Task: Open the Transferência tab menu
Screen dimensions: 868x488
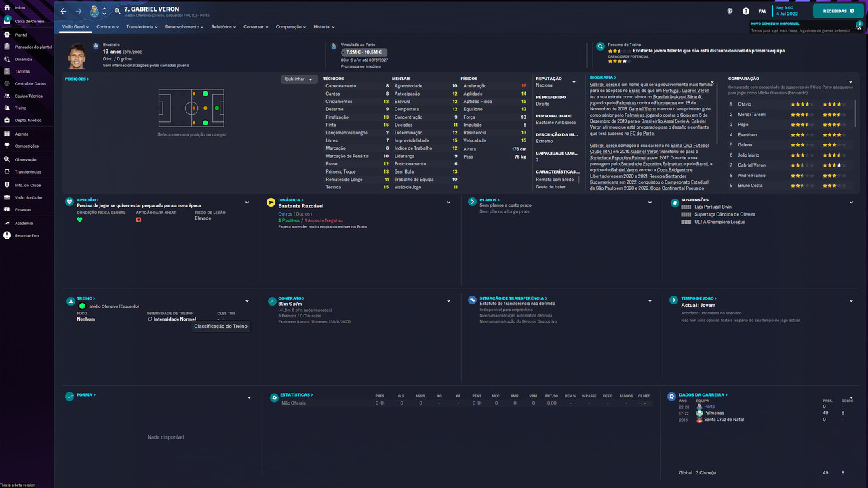Action: [x=142, y=27]
